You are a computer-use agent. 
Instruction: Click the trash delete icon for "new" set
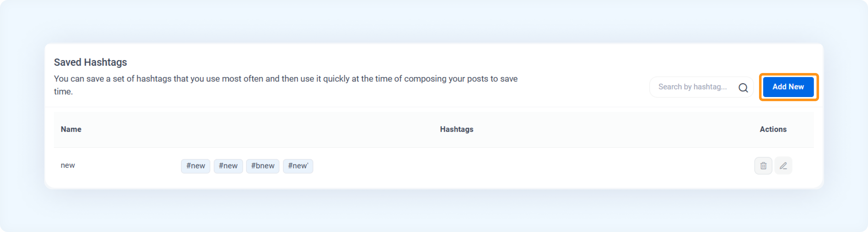pos(763,166)
